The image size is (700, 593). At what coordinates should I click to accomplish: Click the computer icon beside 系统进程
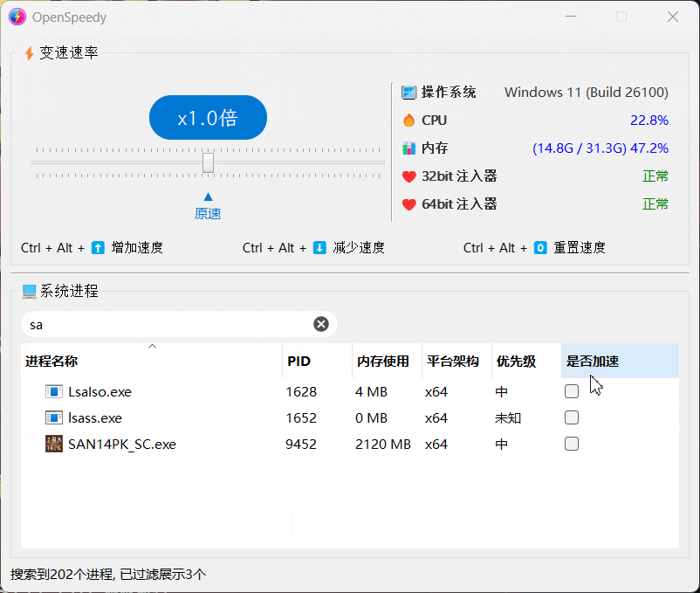(x=28, y=291)
